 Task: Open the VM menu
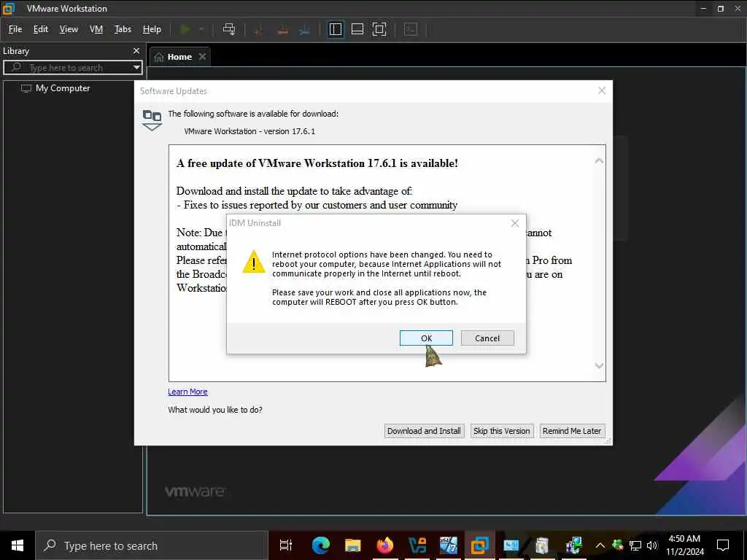pos(96,29)
